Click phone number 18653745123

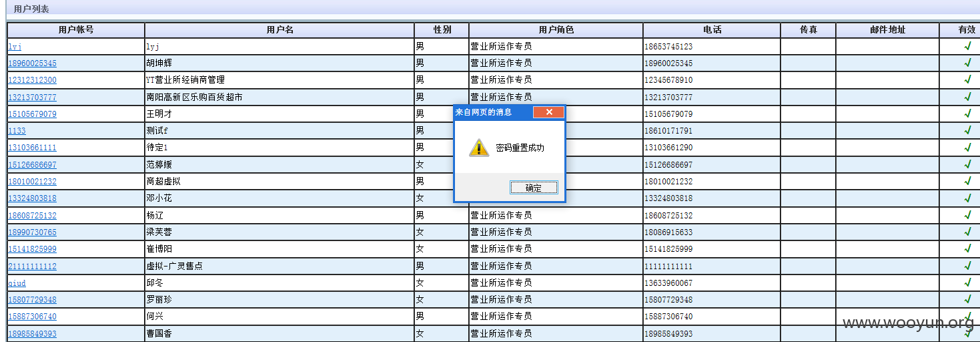[668, 47]
